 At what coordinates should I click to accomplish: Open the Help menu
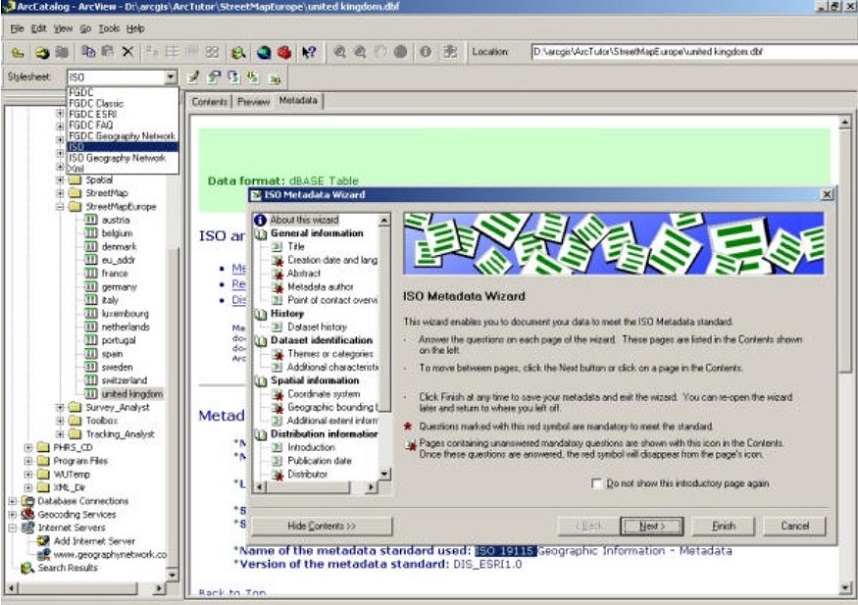tap(136, 28)
